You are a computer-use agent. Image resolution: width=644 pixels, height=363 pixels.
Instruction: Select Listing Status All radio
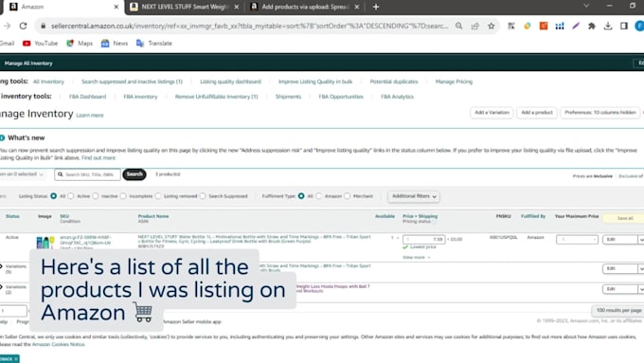pos(53,196)
